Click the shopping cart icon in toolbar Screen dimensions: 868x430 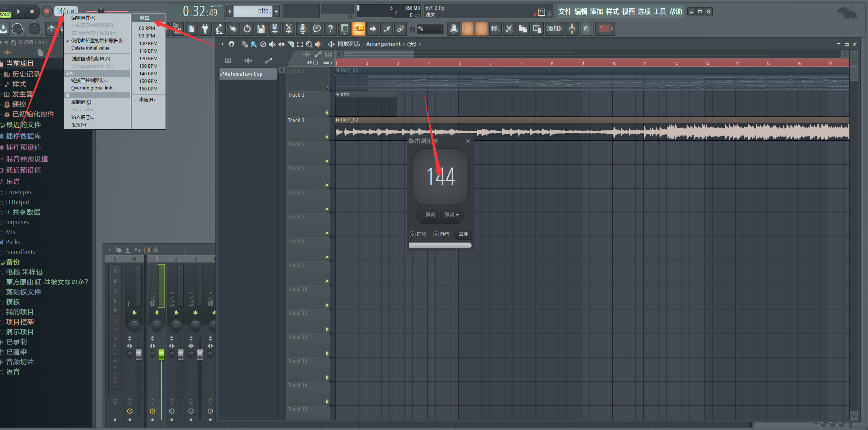[586, 29]
